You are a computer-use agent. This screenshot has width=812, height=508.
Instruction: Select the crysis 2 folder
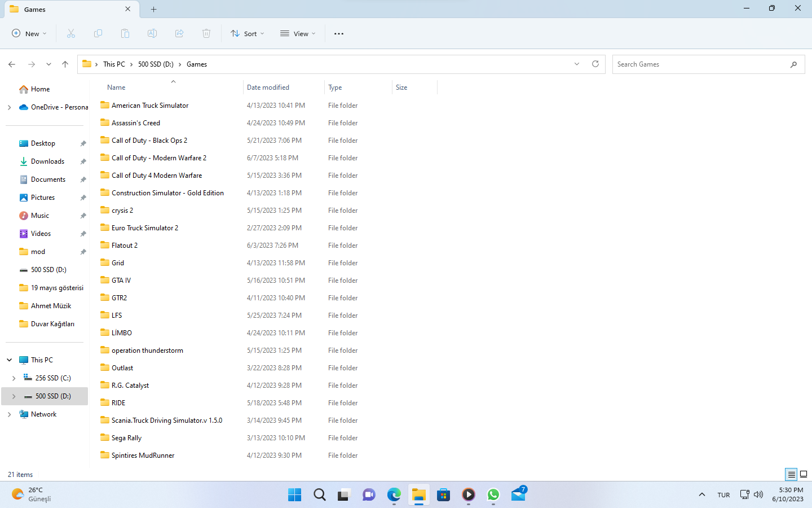click(122, 211)
